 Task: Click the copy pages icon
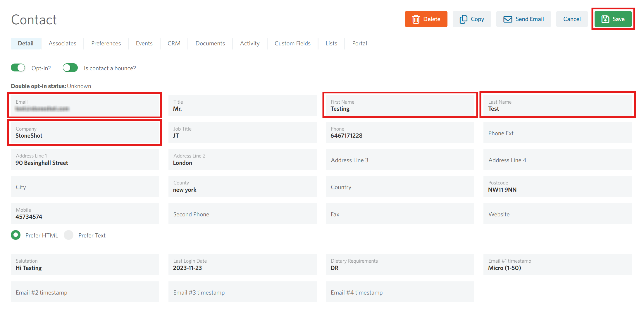point(463,19)
